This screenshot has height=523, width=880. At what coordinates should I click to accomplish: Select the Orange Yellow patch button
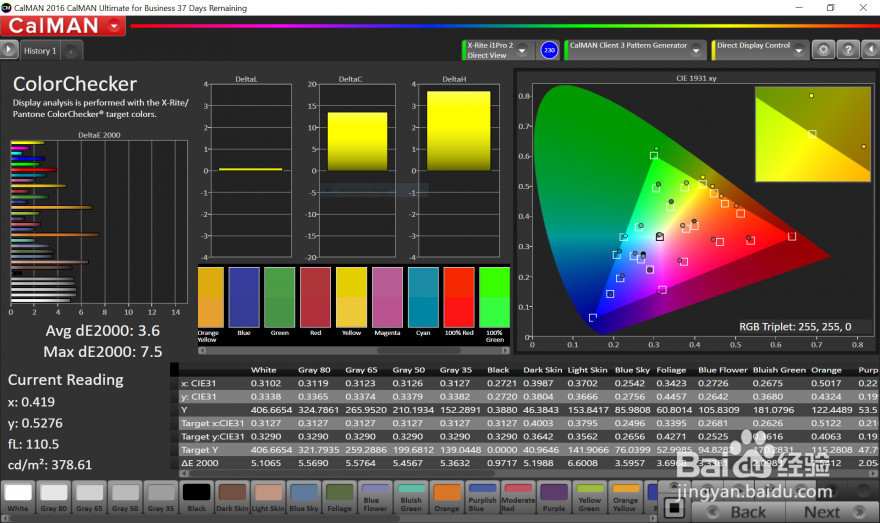click(x=625, y=497)
